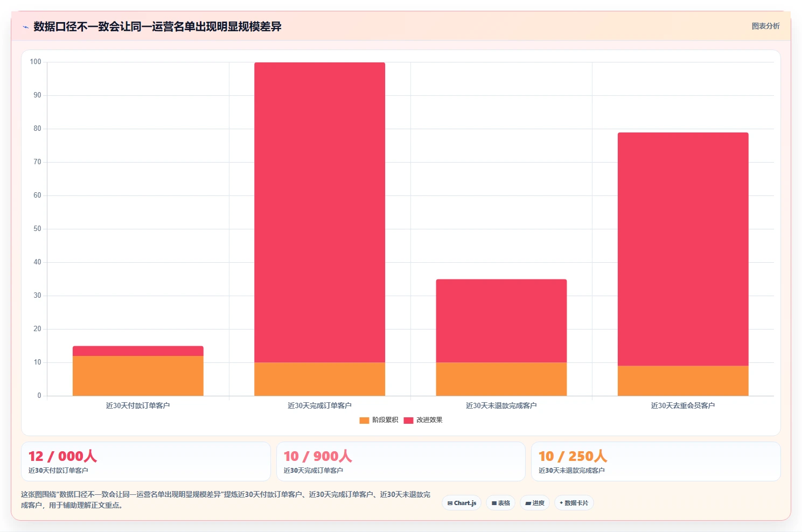Viewport: 802px width, 532px height.
Task: Click the red bar for 近30天完成订单客户
Action: (319, 212)
